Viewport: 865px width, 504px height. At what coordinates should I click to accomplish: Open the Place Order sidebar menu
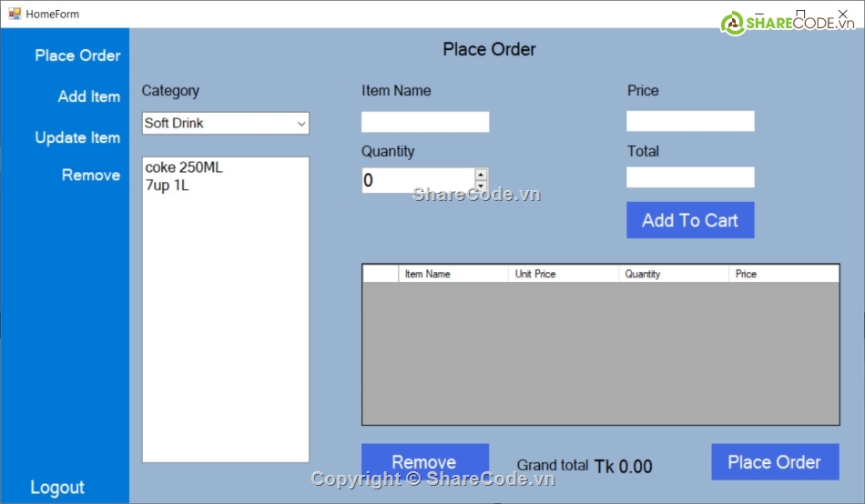click(77, 55)
